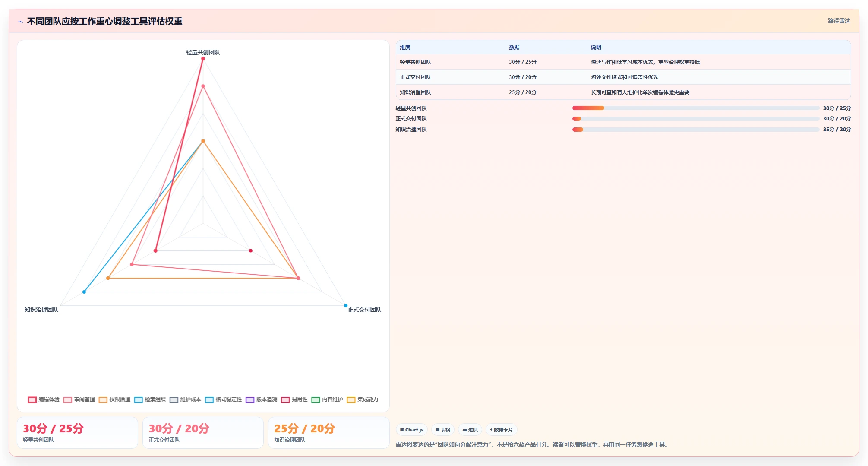Screen dimensions: 868x466
Task: Select the 知识治理团队 cell in the table
Action: pyautogui.click(x=415, y=92)
